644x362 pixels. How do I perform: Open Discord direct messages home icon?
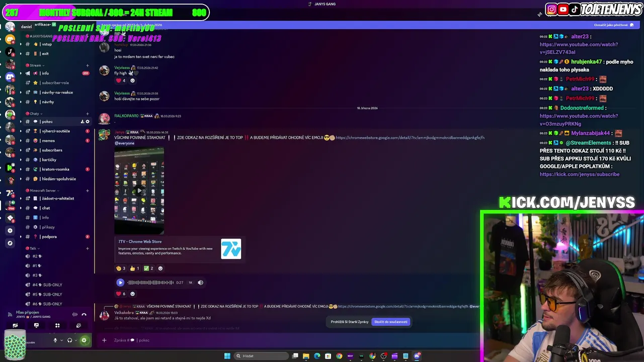10,77
